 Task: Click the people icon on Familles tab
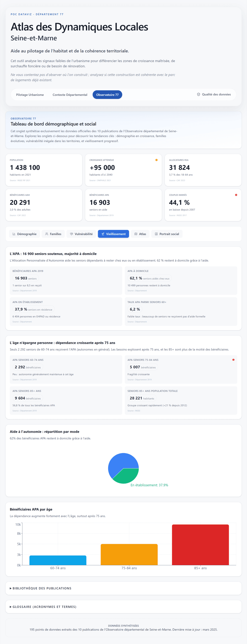click(47, 234)
